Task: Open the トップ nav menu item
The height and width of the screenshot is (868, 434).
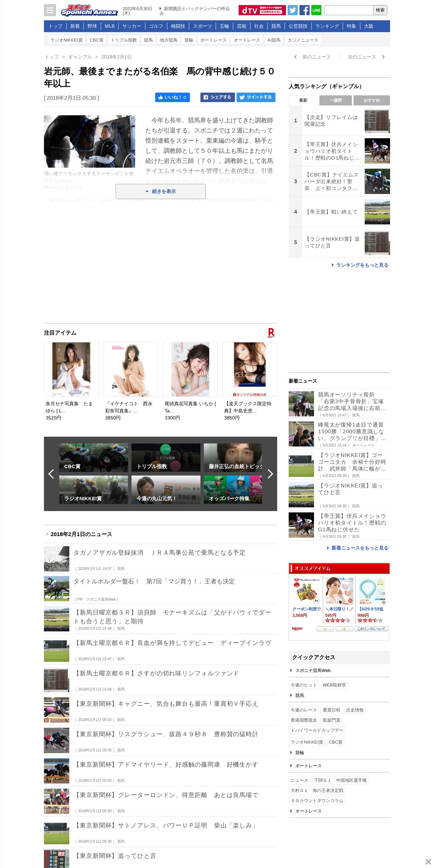Action: click(55, 26)
